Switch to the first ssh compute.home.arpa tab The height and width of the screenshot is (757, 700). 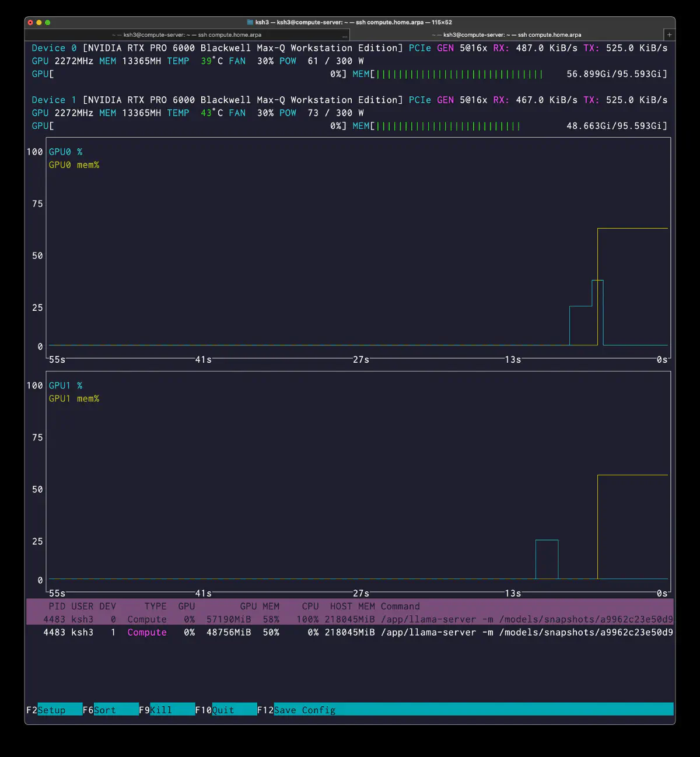(187, 35)
